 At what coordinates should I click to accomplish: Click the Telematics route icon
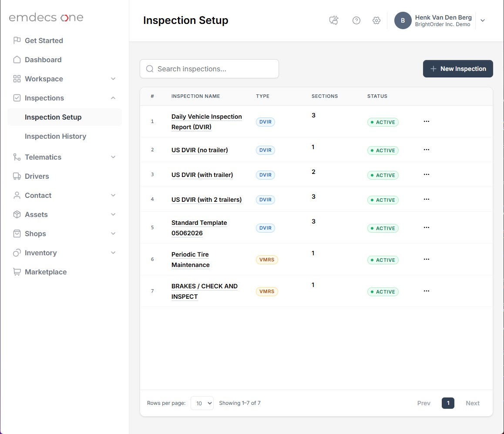pyautogui.click(x=17, y=157)
